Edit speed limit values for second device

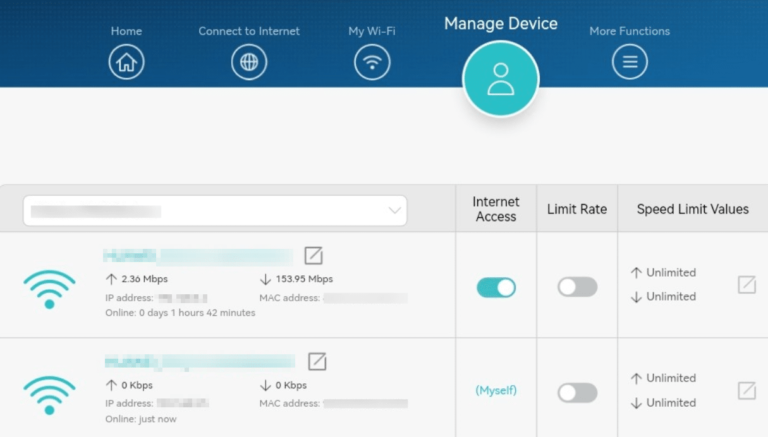point(746,390)
